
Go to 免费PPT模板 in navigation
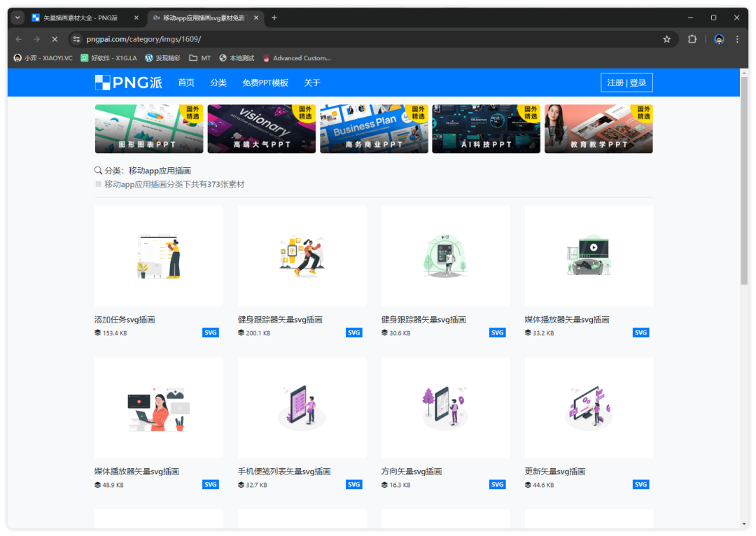[x=265, y=83]
